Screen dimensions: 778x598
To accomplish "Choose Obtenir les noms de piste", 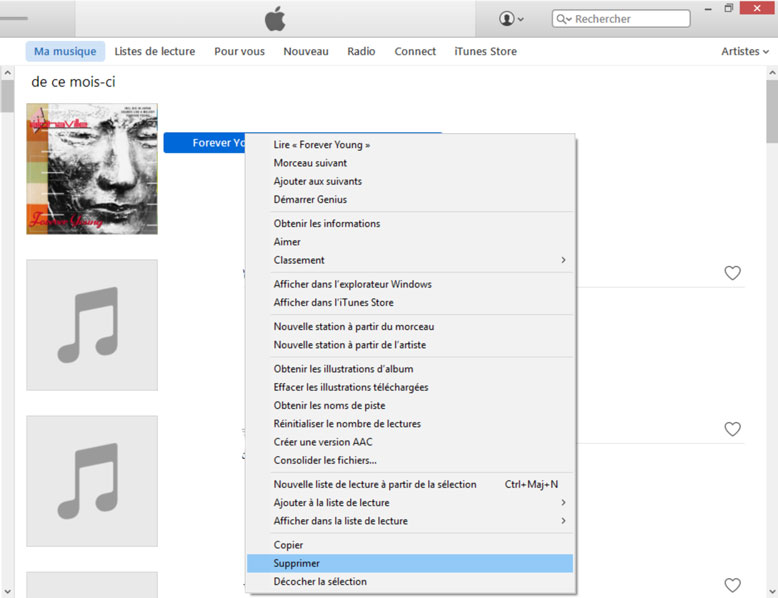I will click(410, 405).
